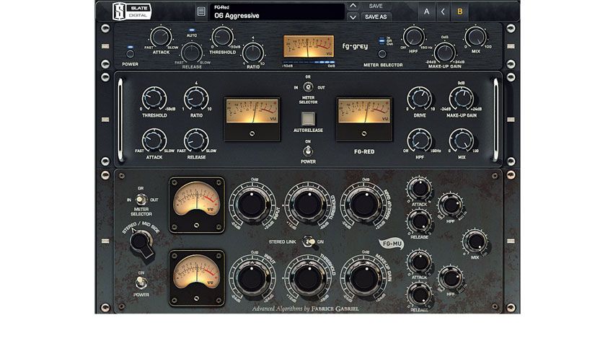Click the FG-Red Attack knob
The image size is (613, 364).
click(x=154, y=141)
